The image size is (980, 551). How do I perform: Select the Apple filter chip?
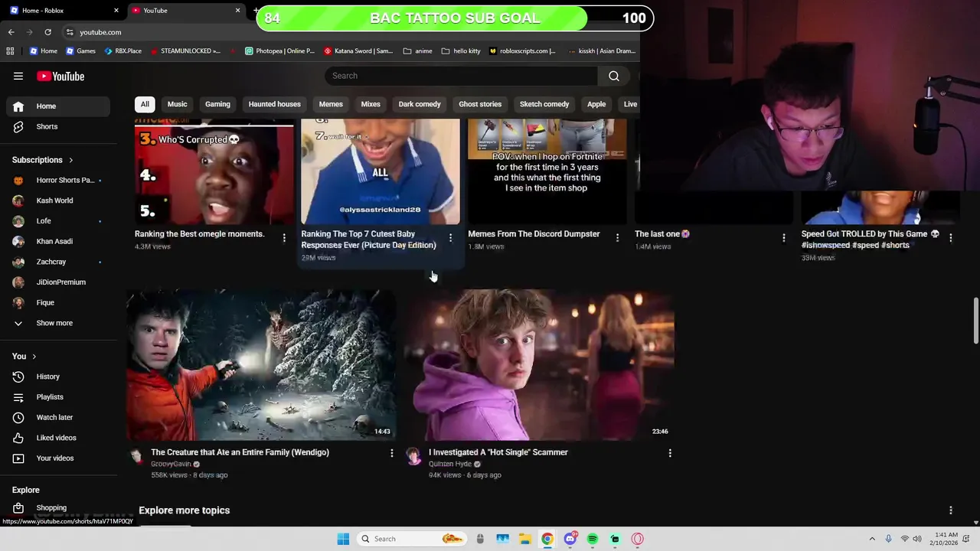click(596, 104)
